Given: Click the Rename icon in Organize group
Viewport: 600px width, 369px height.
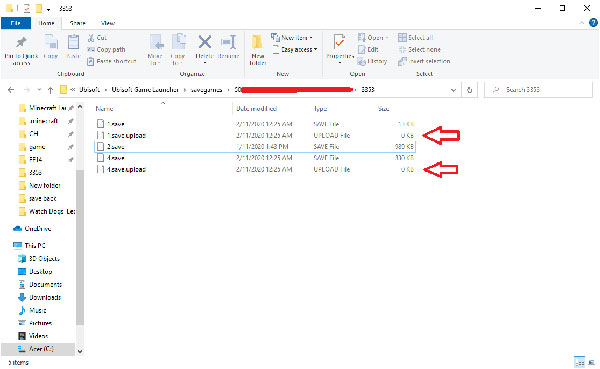Looking at the screenshot, I should tap(228, 42).
